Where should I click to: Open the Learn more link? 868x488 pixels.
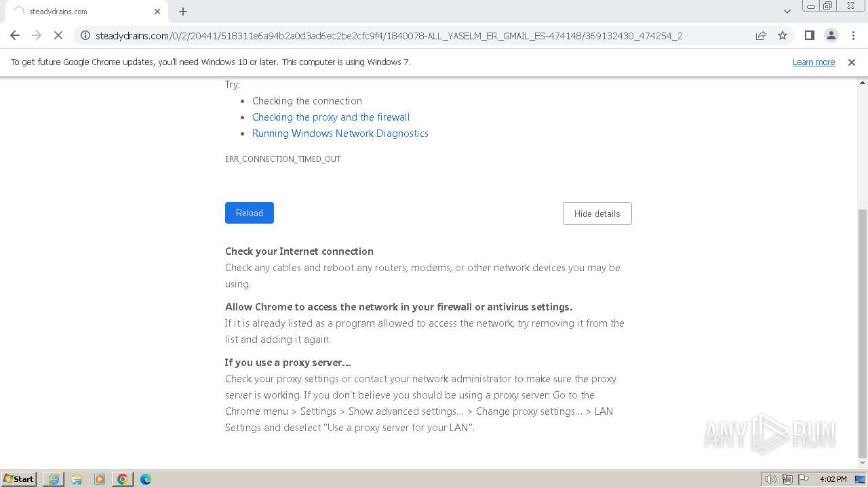point(814,62)
